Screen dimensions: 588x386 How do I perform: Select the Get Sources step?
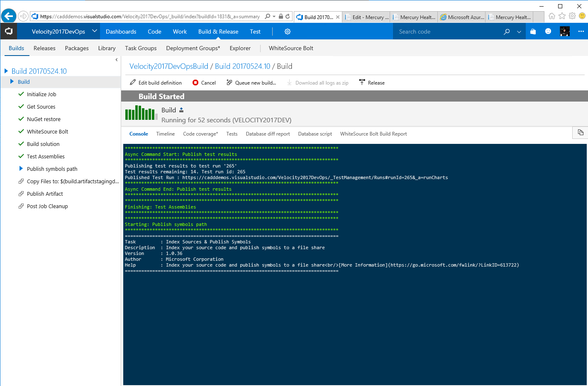pyautogui.click(x=41, y=107)
